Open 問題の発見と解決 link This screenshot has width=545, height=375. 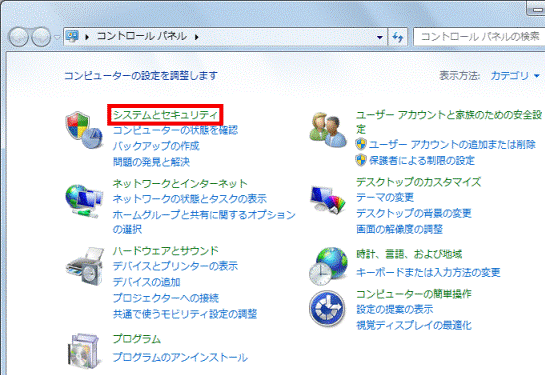click(151, 162)
